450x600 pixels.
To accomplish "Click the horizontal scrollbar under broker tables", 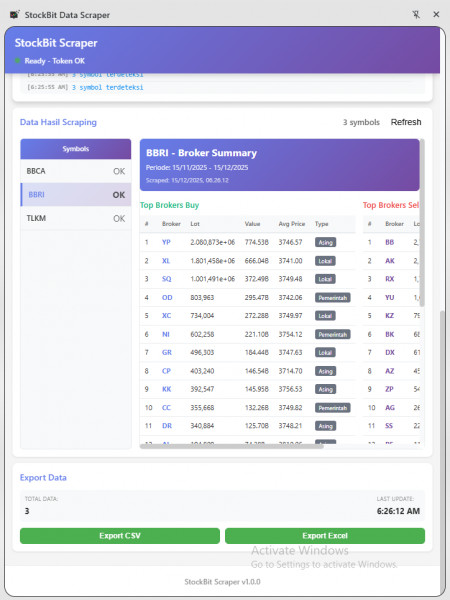I will point(232,446).
